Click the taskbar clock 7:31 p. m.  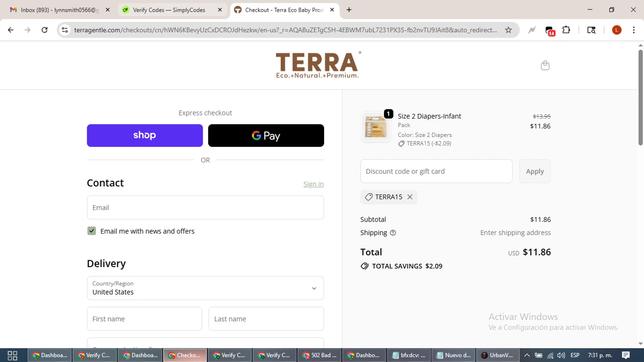(600, 355)
